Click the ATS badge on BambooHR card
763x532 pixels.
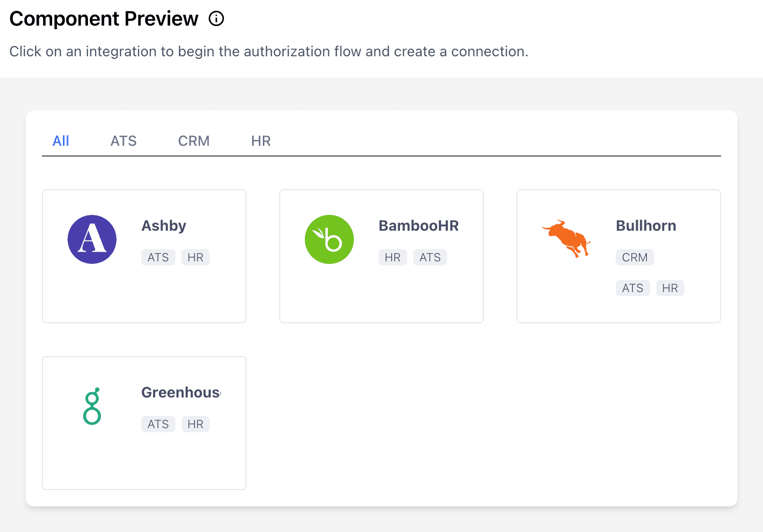430,257
